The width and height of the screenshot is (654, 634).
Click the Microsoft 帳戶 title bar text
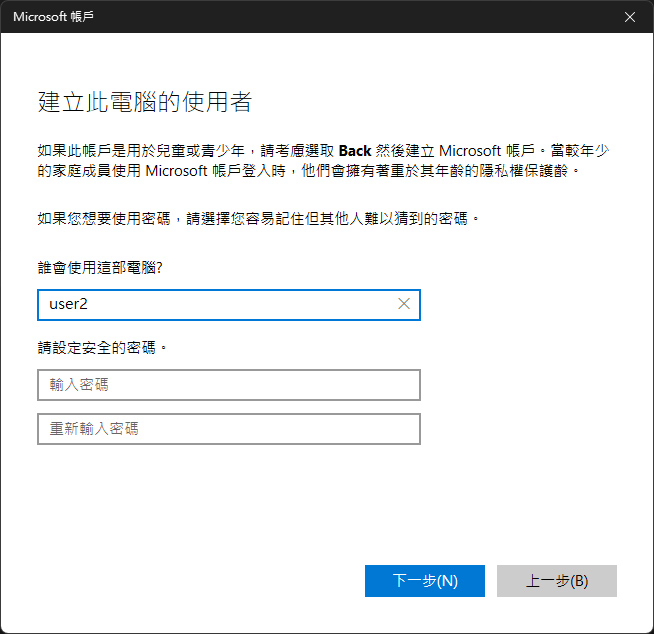53,17
